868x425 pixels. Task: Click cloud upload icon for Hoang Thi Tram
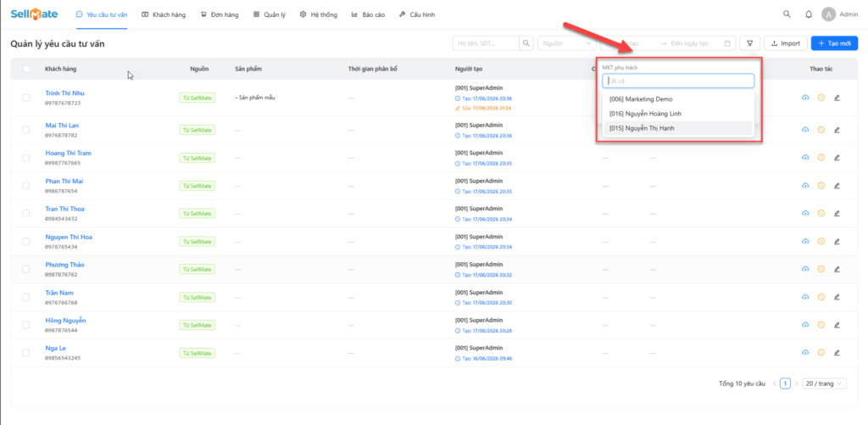(805, 158)
